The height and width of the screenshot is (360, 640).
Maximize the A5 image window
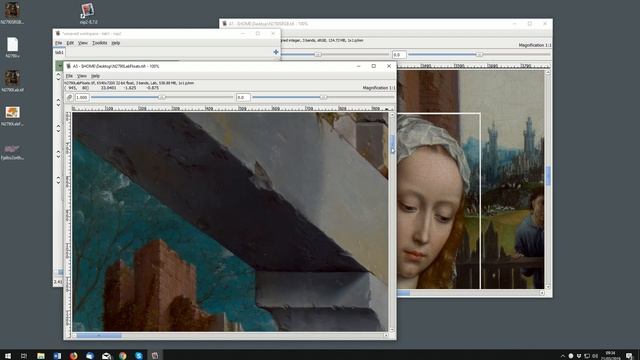pyautogui.click(x=373, y=66)
